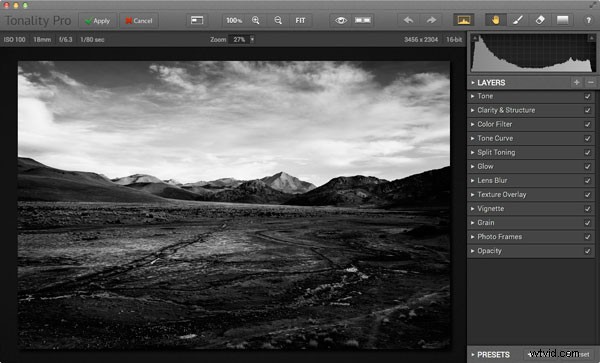Screen dimensions: 600x363
Task: Click the redo arrow
Action: 431,20
